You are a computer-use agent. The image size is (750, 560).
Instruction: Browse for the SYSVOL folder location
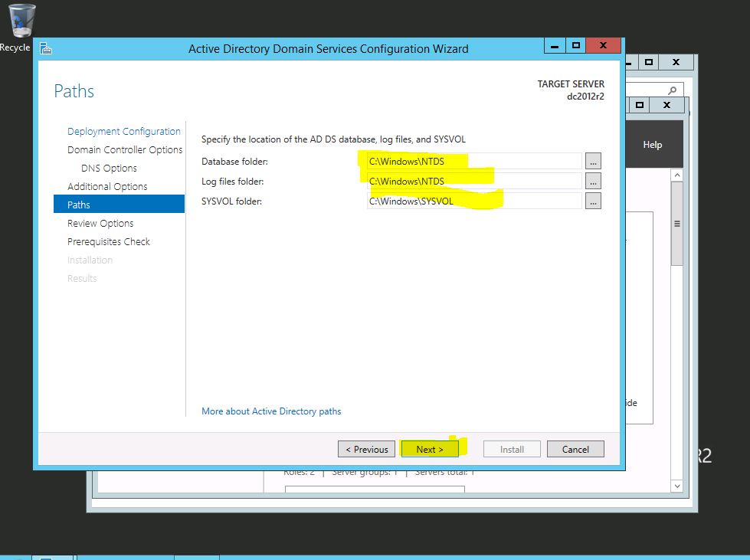click(x=593, y=201)
